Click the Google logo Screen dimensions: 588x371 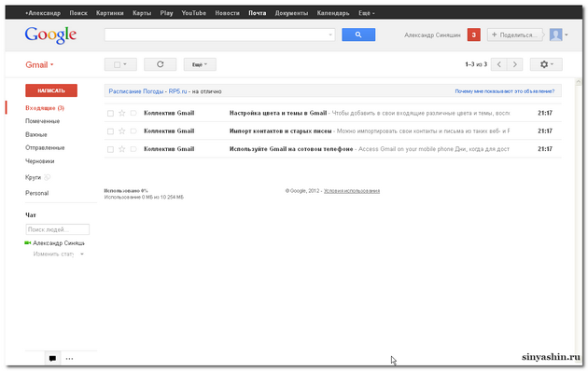pyautogui.click(x=50, y=35)
